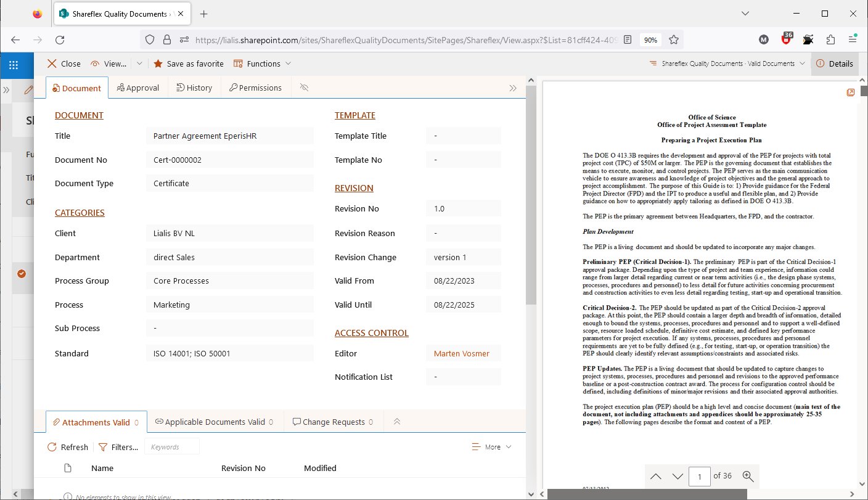868x500 pixels.
Task: Click the Cert-0000002 document number value
Action: [x=229, y=160]
